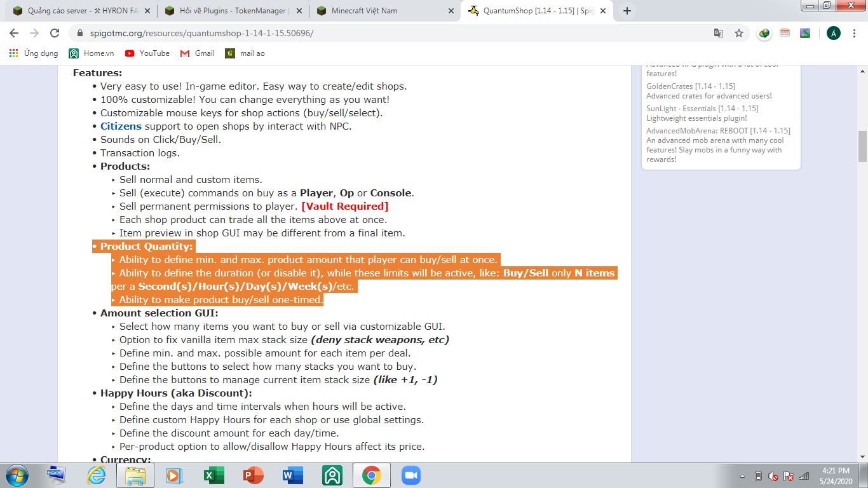Image resolution: width=868 pixels, height=488 pixels.
Task: Open the Gmail bookmark
Action: click(x=198, y=53)
